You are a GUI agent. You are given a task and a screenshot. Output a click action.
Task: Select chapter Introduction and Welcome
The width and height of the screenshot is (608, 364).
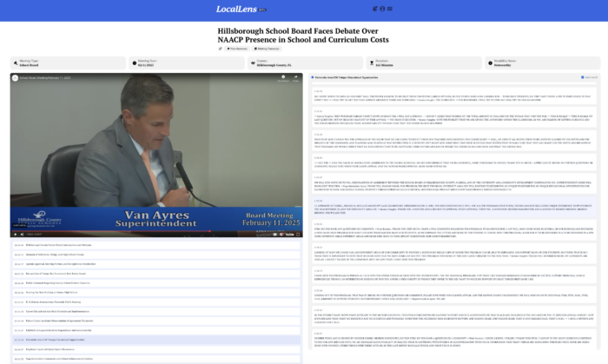click(156, 245)
